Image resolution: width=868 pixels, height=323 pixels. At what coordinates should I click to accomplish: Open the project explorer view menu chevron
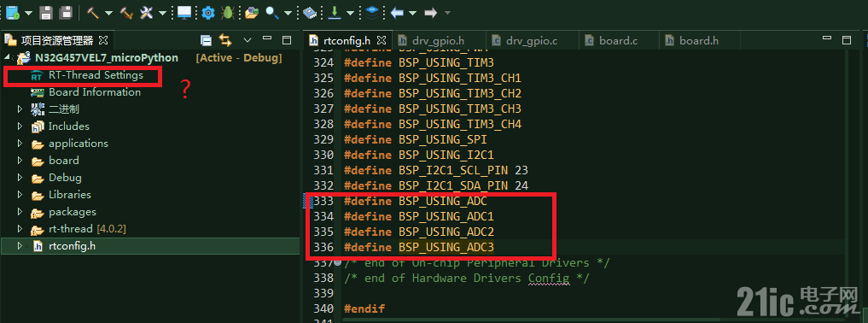click(x=248, y=40)
